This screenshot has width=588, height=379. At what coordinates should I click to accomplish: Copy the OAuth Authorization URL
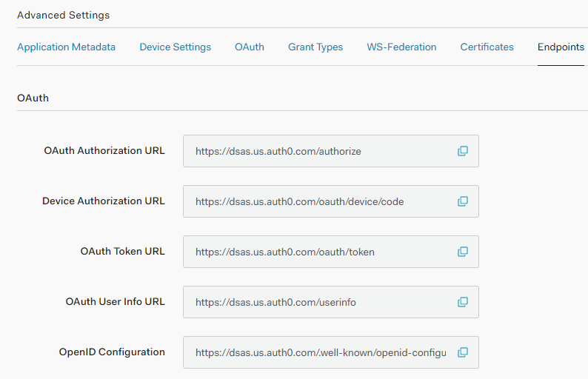point(462,151)
